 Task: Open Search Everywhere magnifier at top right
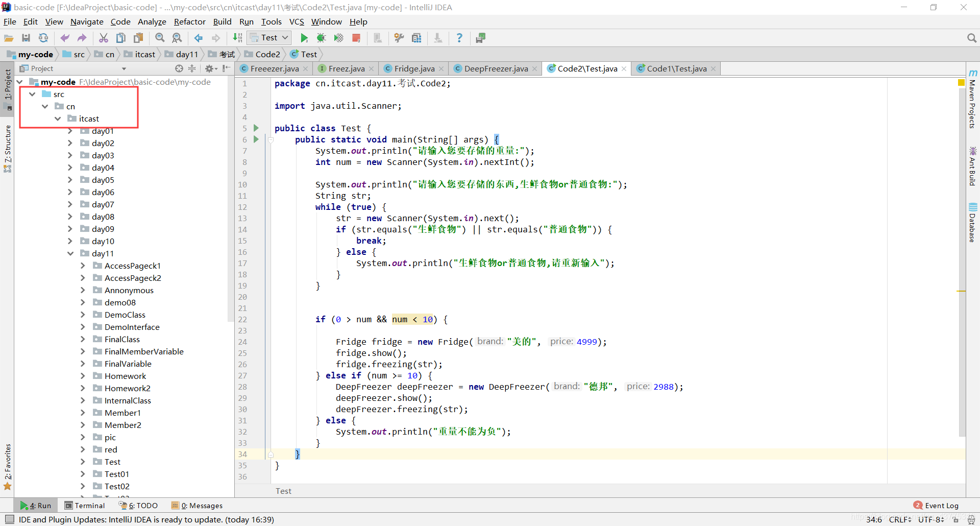(971, 38)
